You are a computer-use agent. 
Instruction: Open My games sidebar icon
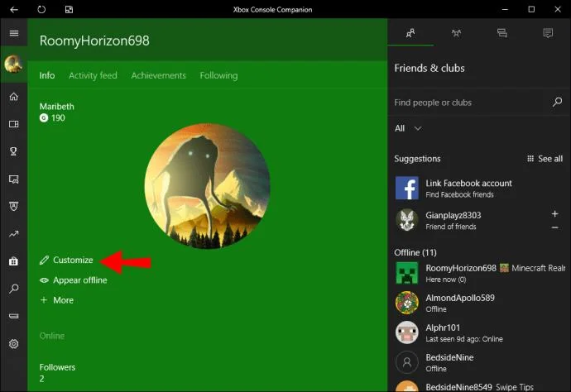pos(14,124)
